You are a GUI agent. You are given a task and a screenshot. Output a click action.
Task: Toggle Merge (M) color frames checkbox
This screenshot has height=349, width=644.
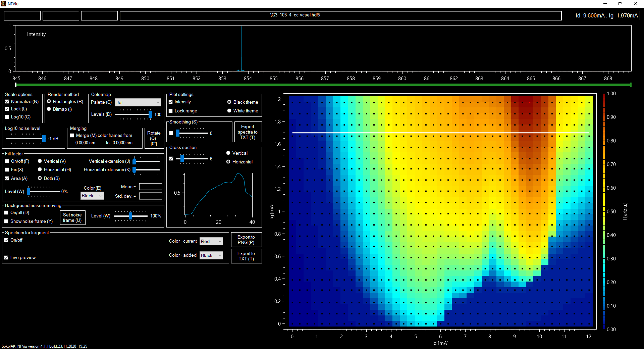(72, 136)
